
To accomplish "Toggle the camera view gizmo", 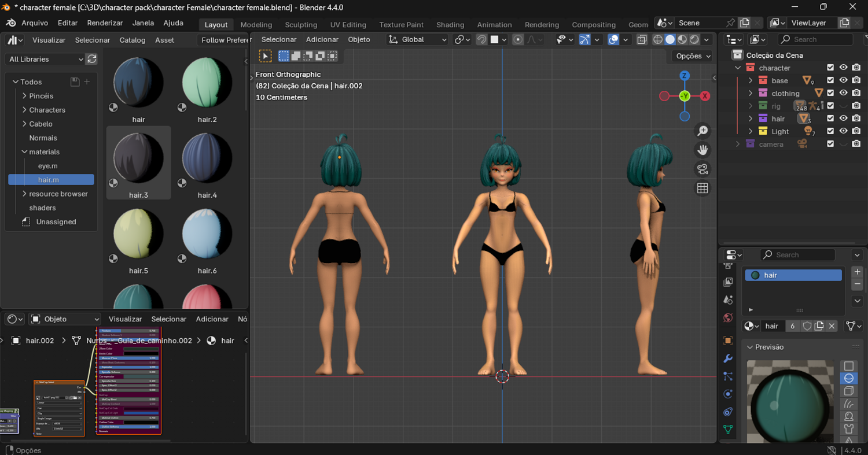I will point(703,169).
